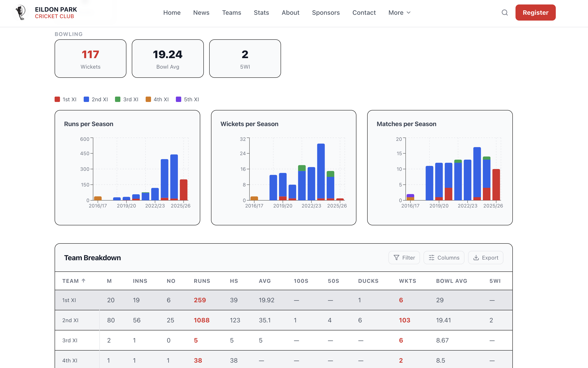
Task: Open the Sponsors page link
Action: click(x=326, y=13)
